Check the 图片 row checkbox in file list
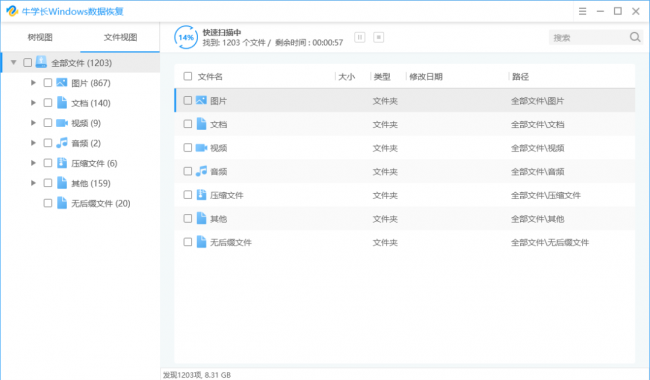The width and height of the screenshot is (650, 380). click(188, 100)
